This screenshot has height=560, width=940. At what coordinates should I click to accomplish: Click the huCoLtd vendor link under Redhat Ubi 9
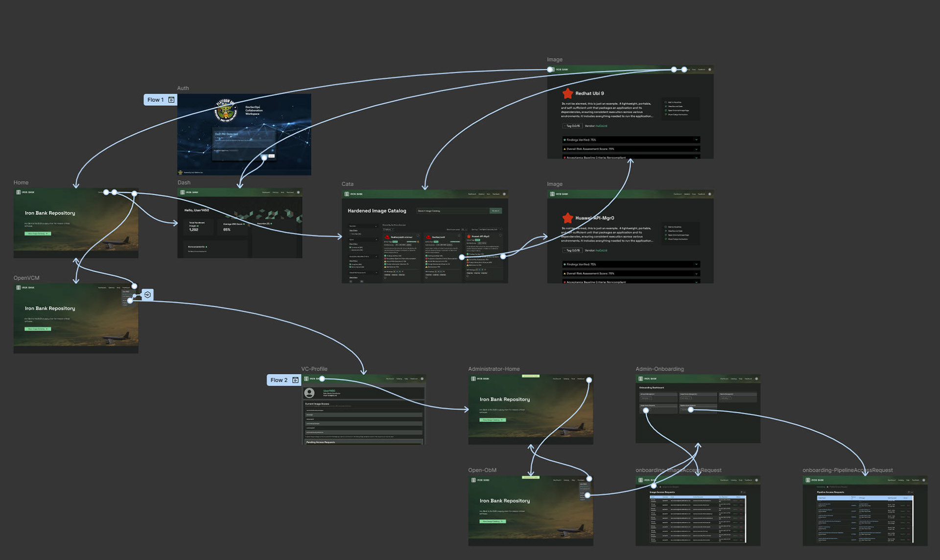pyautogui.click(x=602, y=126)
